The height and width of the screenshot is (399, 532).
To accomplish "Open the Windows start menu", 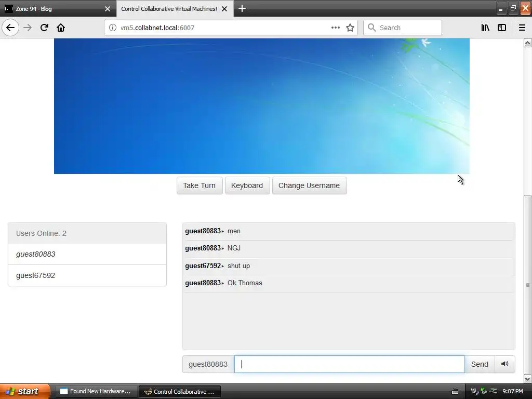I will 25,391.
